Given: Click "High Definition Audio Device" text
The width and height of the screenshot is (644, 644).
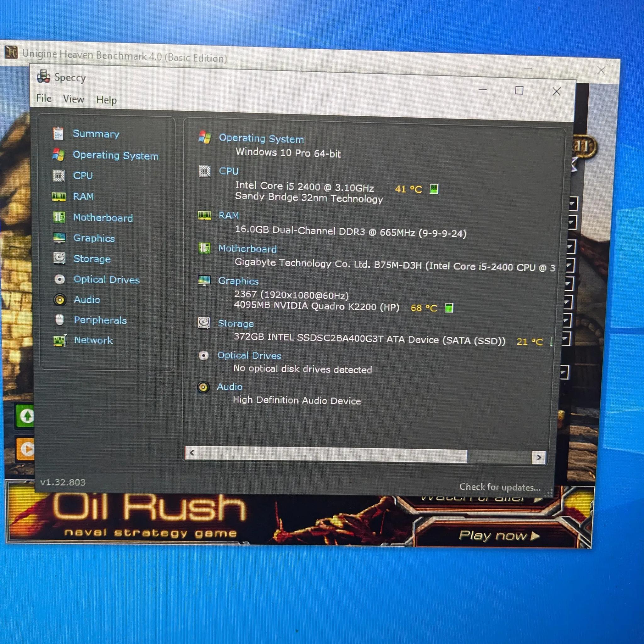Looking at the screenshot, I should (297, 400).
